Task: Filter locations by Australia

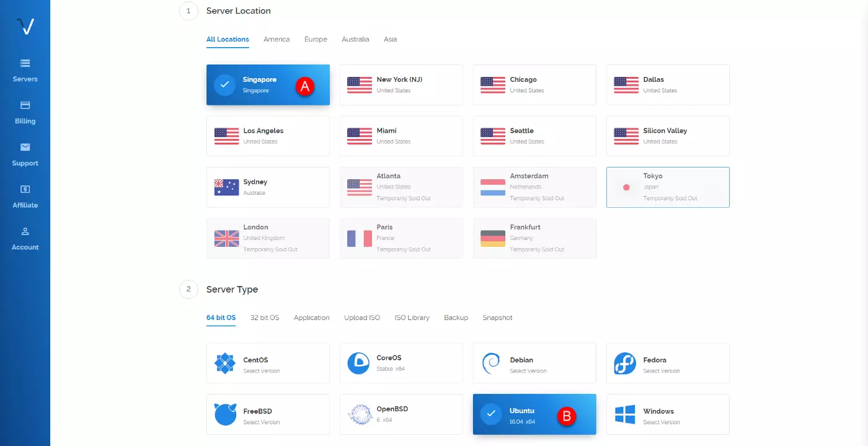Action: pyautogui.click(x=355, y=39)
